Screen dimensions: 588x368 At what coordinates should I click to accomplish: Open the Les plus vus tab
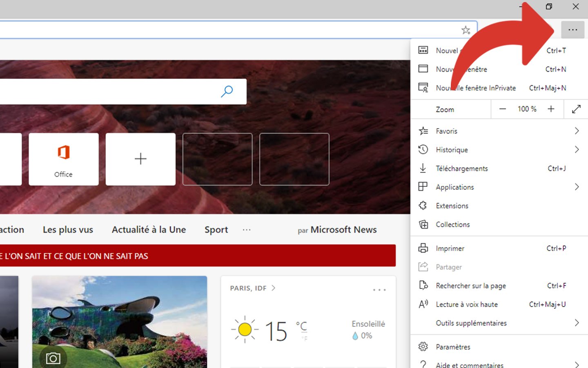click(68, 230)
